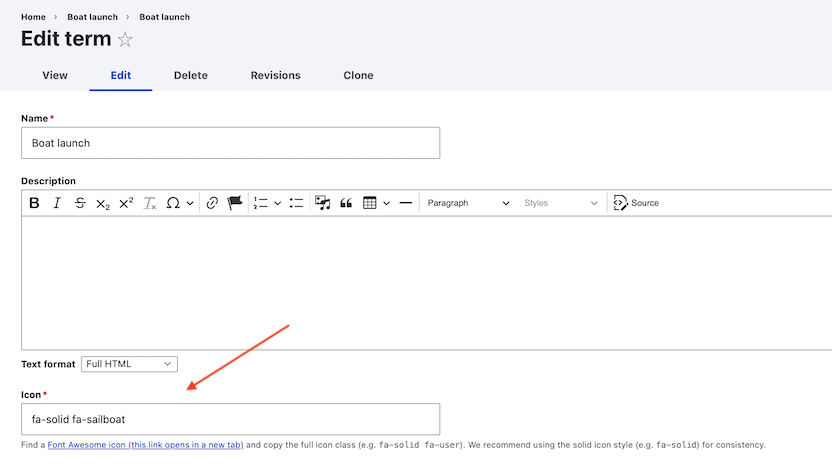Insert media using the media icon
The image size is (832, 465).
(x=323, y=203)
